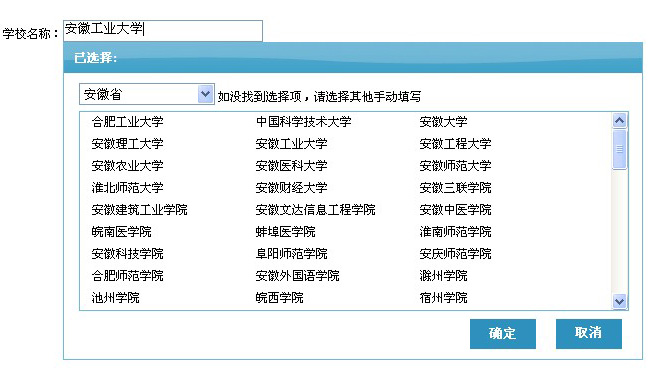Click the 取消 button
The height and width of the screenshot is (383, 650).
(589, 333)
